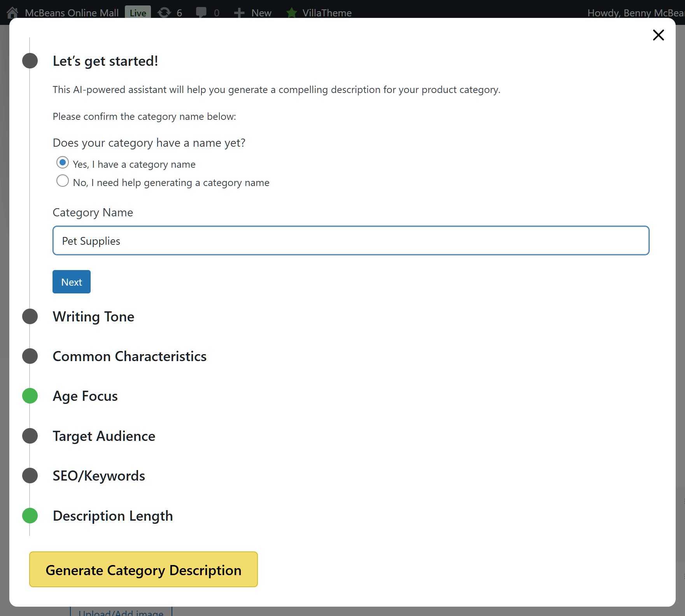The image size is (685, 616).
Task: Click the VillaTheme star icon
Action: click(x=292, y=12)
